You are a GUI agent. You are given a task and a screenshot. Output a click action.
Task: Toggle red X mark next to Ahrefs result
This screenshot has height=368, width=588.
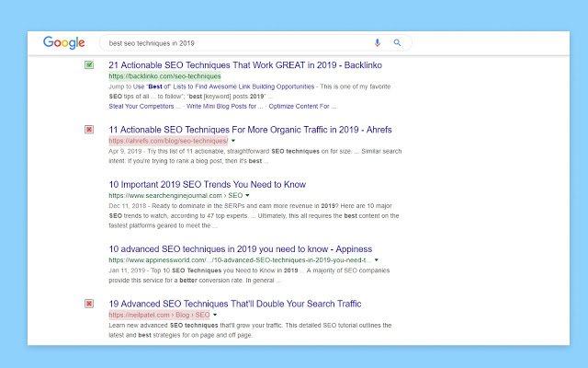click(x=89, y=130)
